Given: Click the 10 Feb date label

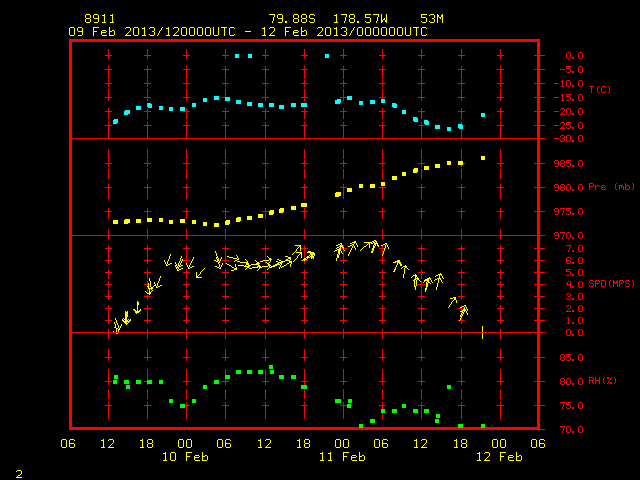Looking at the screenshot, I should [185, 457].
